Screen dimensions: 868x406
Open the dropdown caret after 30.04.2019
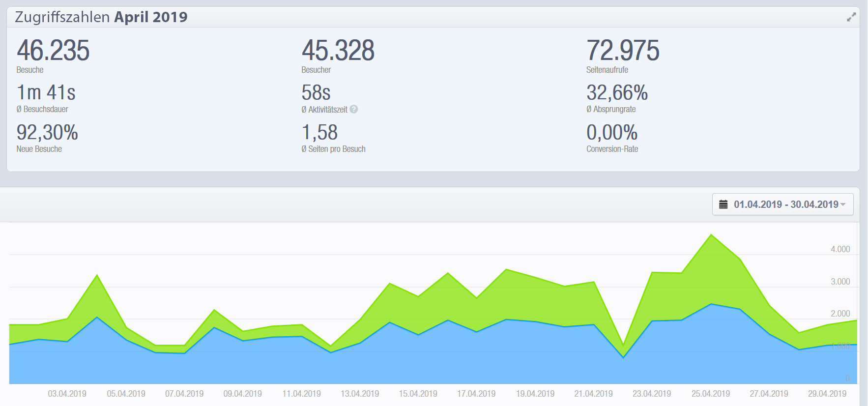[843, 204]
